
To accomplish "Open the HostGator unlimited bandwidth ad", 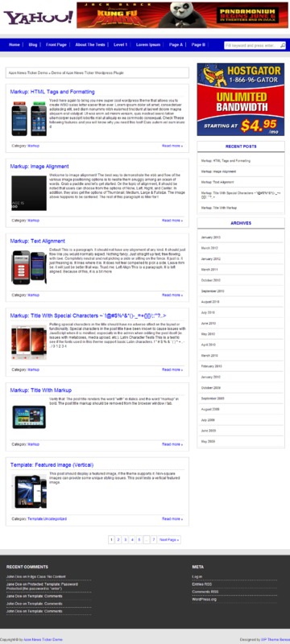I will pyautogui.click(x=241, y=99).
